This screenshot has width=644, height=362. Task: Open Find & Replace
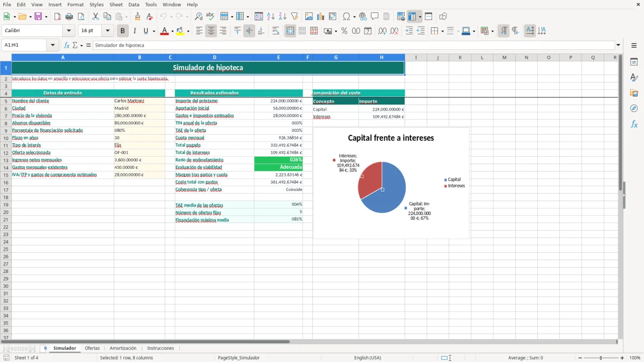199,17
